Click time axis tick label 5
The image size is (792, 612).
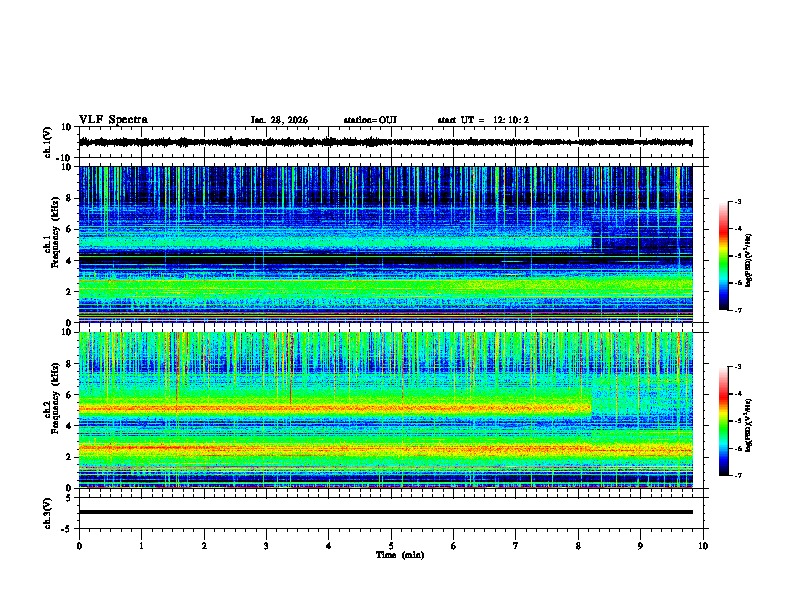[391, 546]
